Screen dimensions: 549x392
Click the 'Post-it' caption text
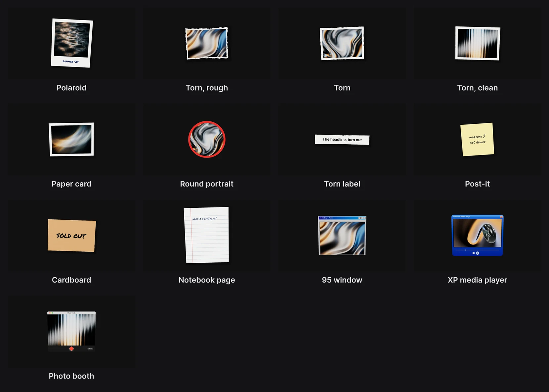tap(477, 184)
